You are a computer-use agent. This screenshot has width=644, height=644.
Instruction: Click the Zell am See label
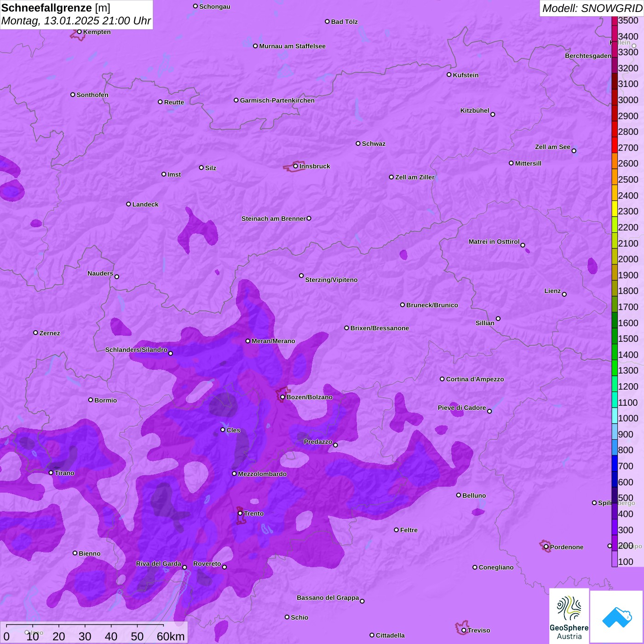tap(552, 147)
